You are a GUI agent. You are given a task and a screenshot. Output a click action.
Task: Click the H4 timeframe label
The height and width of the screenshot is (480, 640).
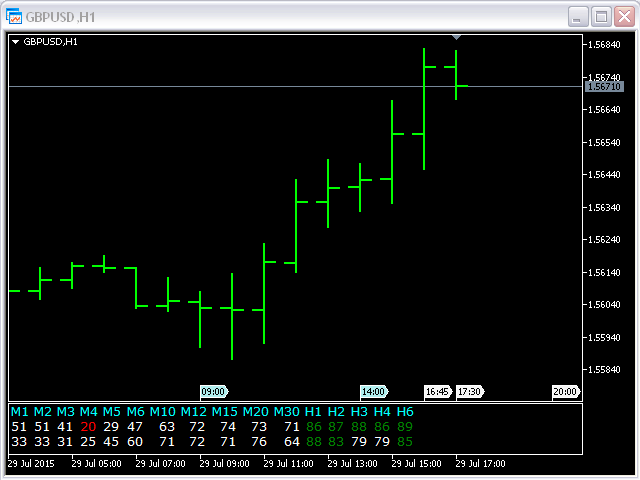(x=382, y=411)
